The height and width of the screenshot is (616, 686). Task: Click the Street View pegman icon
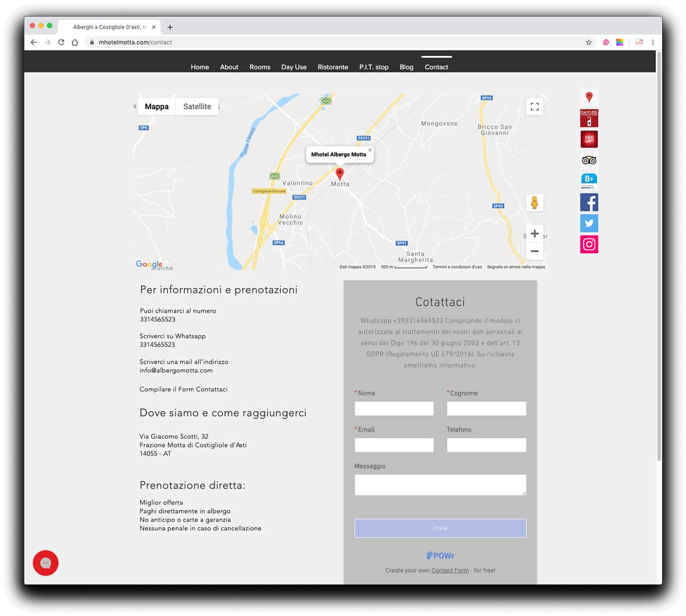535,203
